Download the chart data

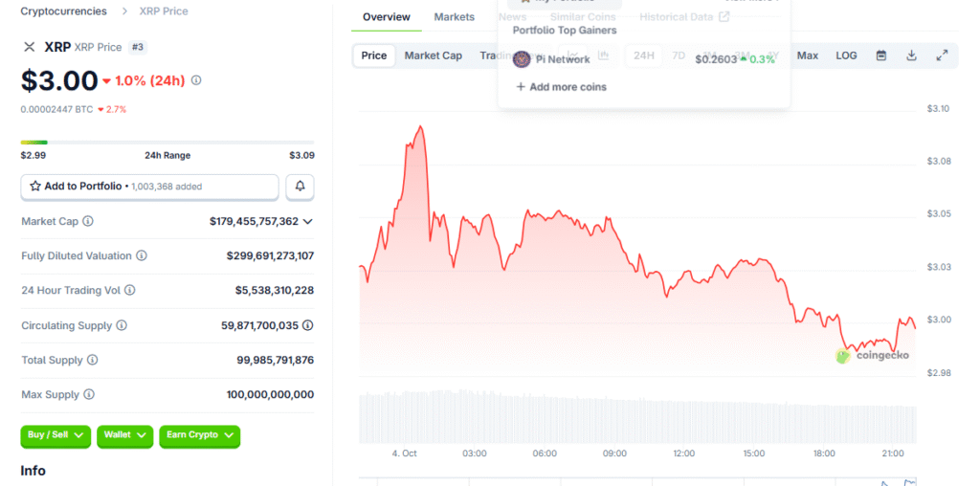click(x=911, y=55)
